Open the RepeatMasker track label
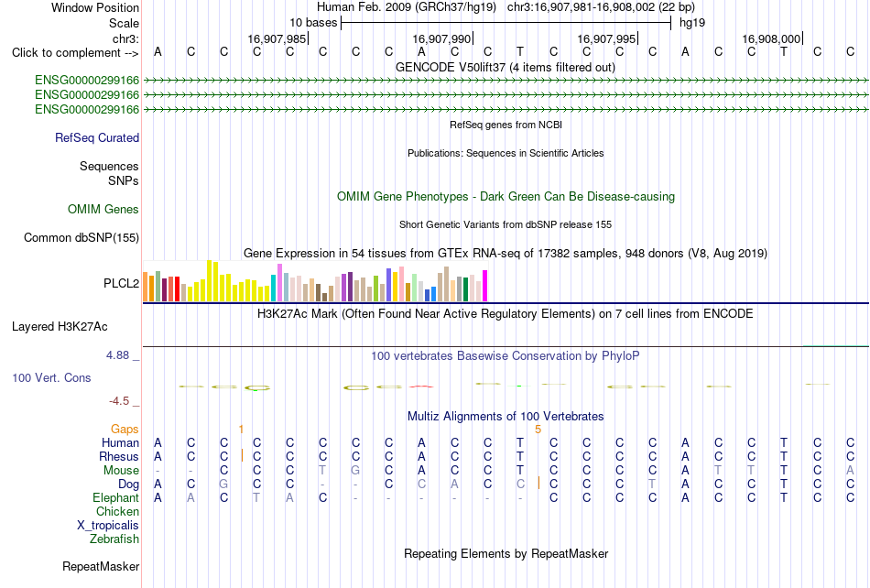Image resolution: width=870 pixels, height=588 pixels. coord(101,566)
